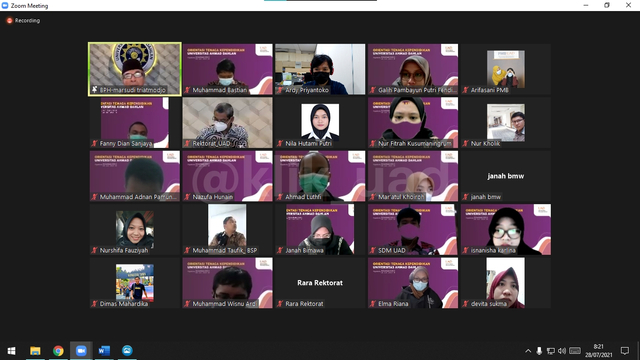640x360 pixels.
Task: Select BPH-marsudi triatmodjo video tile
Action: pos(135,69)
